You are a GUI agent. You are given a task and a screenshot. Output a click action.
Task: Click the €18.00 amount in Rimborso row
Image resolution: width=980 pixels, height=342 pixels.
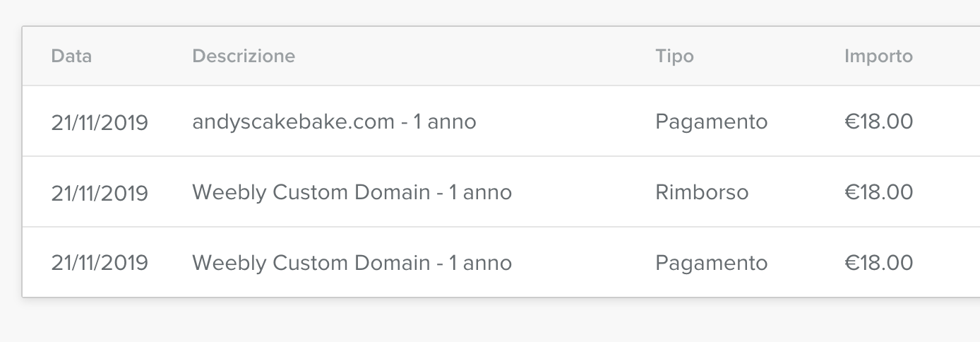click(878, 192)
